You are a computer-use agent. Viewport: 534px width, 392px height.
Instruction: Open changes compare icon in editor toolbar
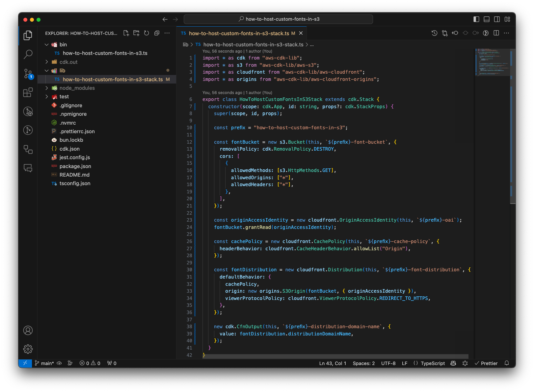[445, 33]
